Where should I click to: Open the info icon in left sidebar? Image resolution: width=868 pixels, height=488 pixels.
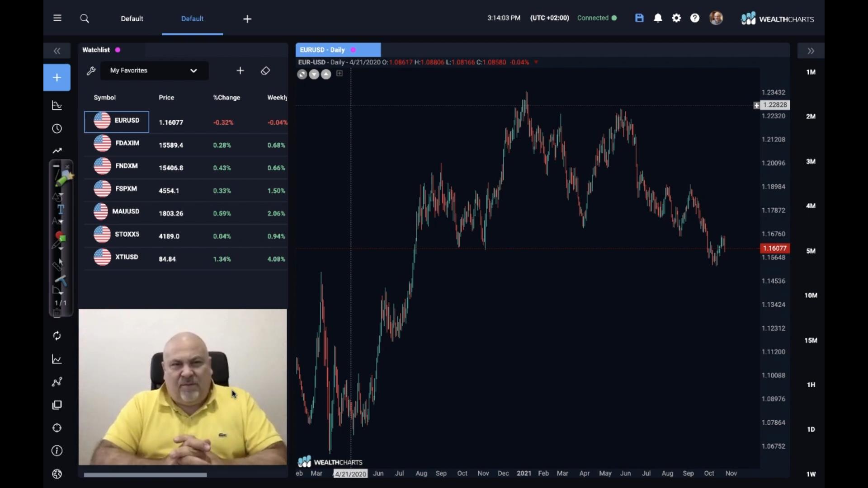tap(57, 450)
